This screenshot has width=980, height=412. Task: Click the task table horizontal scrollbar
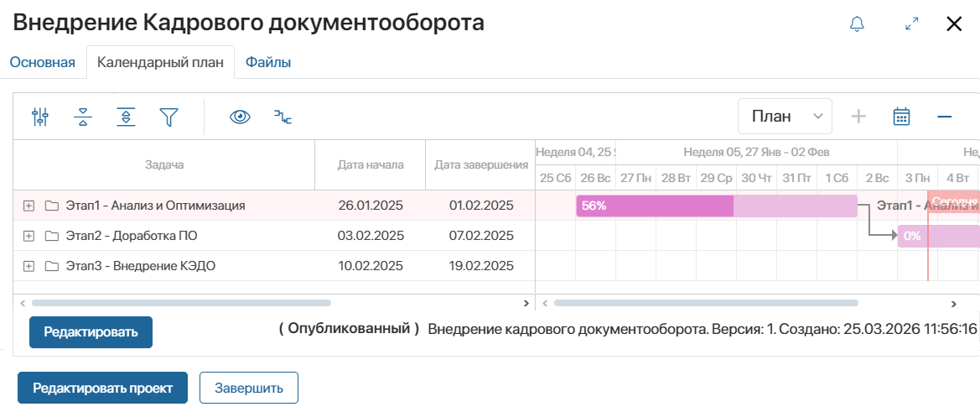(x=181, y=303)
